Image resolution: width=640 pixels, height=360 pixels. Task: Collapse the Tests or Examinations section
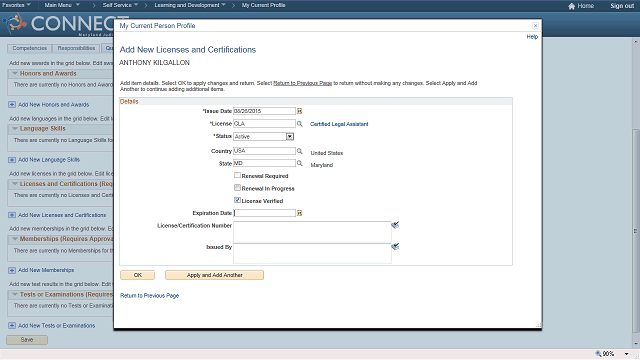point(15,294)
